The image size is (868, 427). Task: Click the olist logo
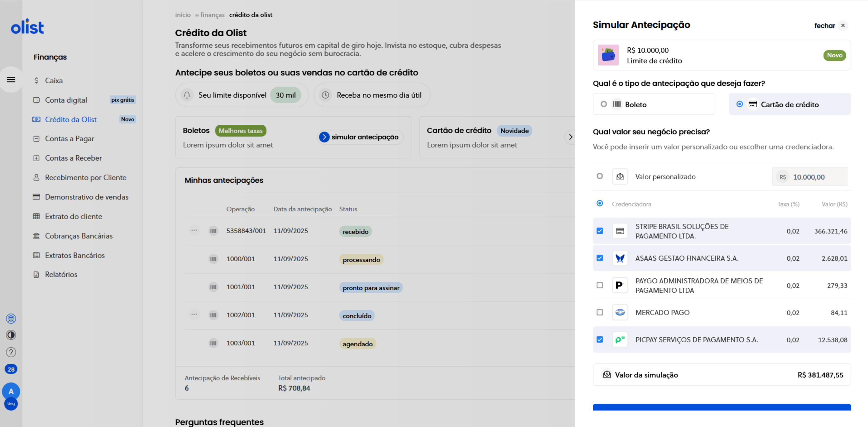27,27
